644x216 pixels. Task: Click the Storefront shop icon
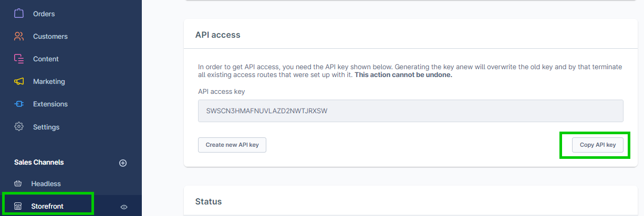click(x=18, y=206)
